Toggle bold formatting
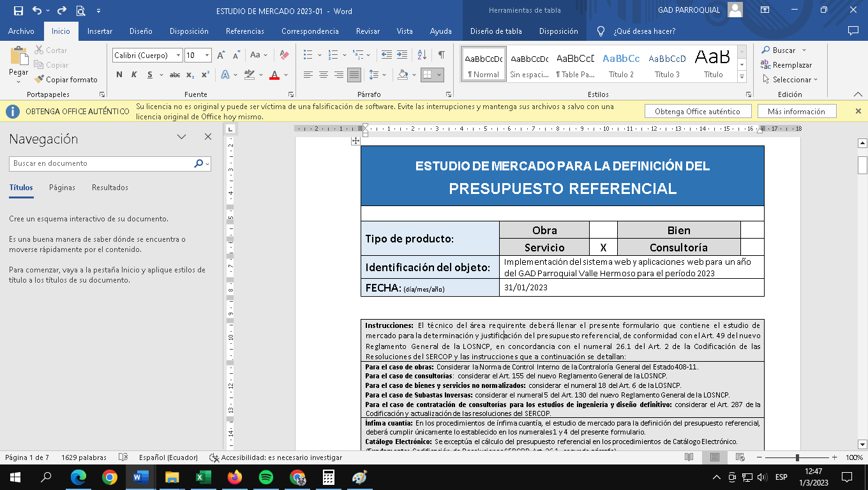Image resolution: width=868 pixels, height=490 pixels. [x=119, y=75]
